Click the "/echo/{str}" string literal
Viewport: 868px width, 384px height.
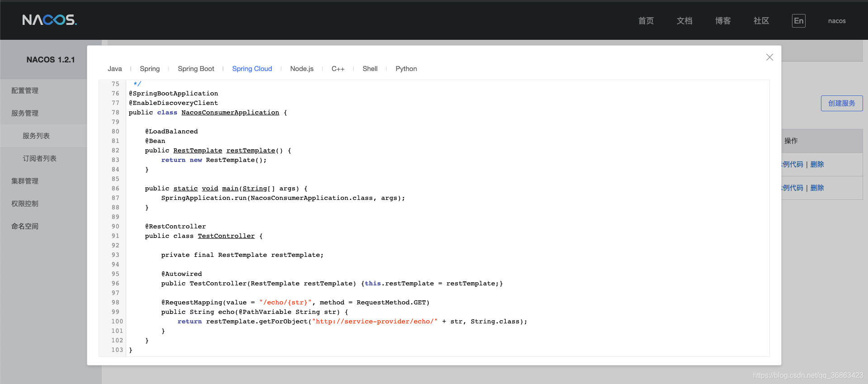pos(285,302)
